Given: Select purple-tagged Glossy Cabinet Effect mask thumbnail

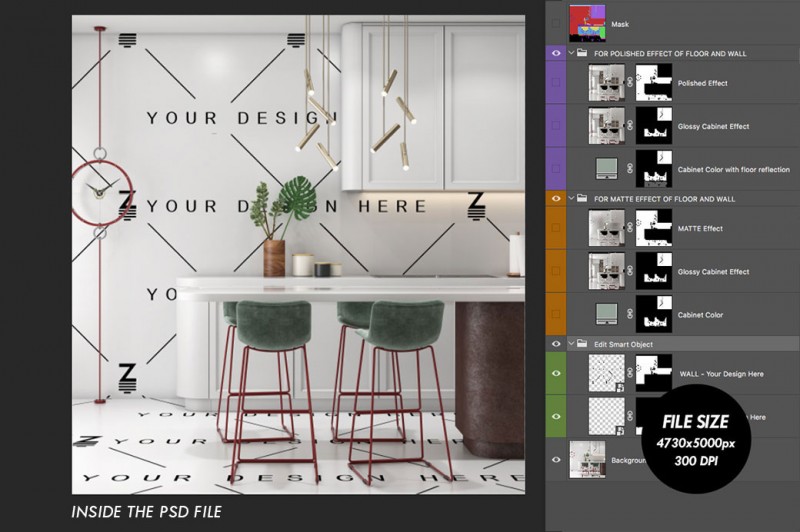Looking at the screenshot, I should (654, 126).
